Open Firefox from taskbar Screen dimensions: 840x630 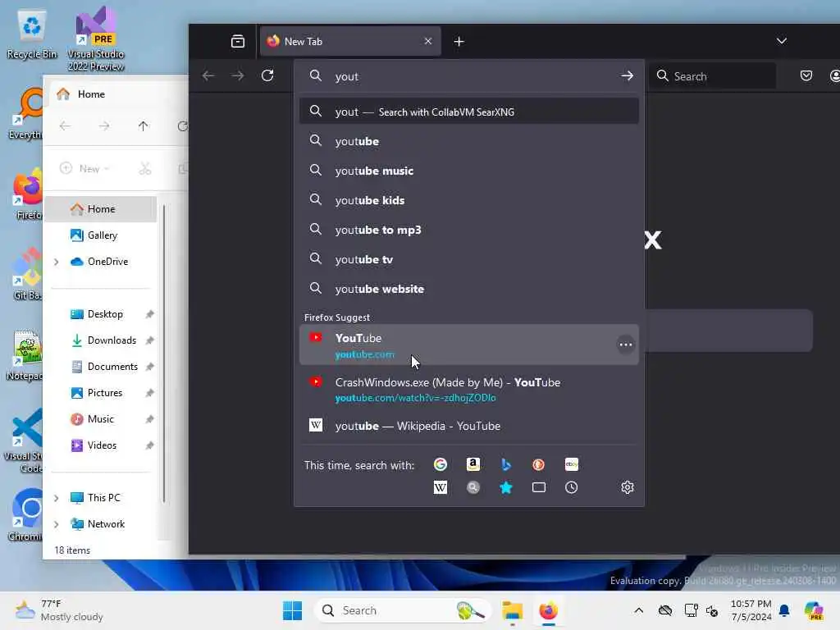click(548, 610)
